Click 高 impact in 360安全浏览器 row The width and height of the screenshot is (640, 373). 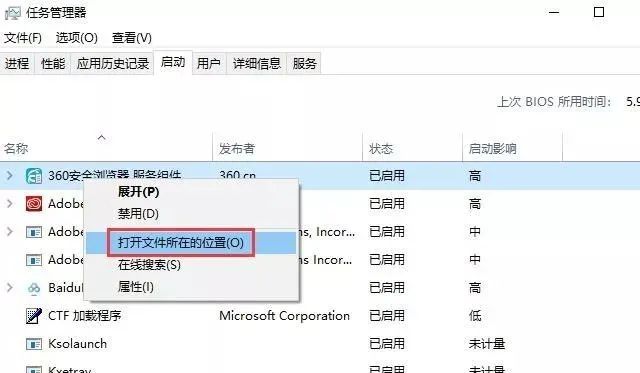coord(475,176)
